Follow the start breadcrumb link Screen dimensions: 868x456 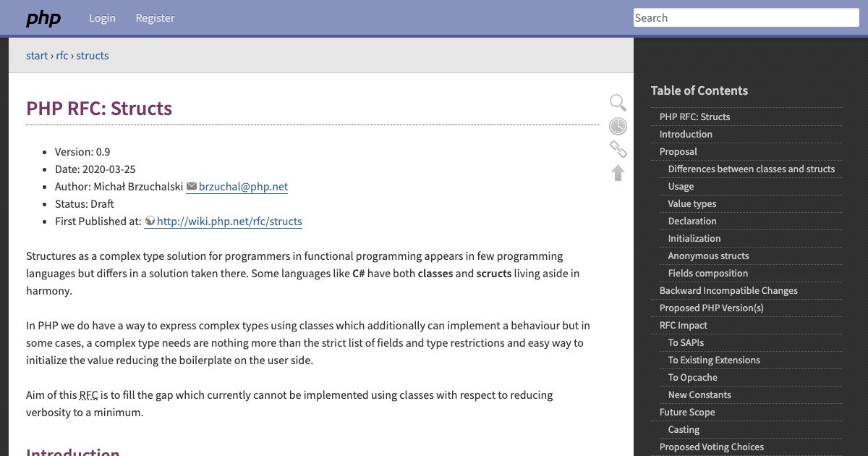[37, 55]
